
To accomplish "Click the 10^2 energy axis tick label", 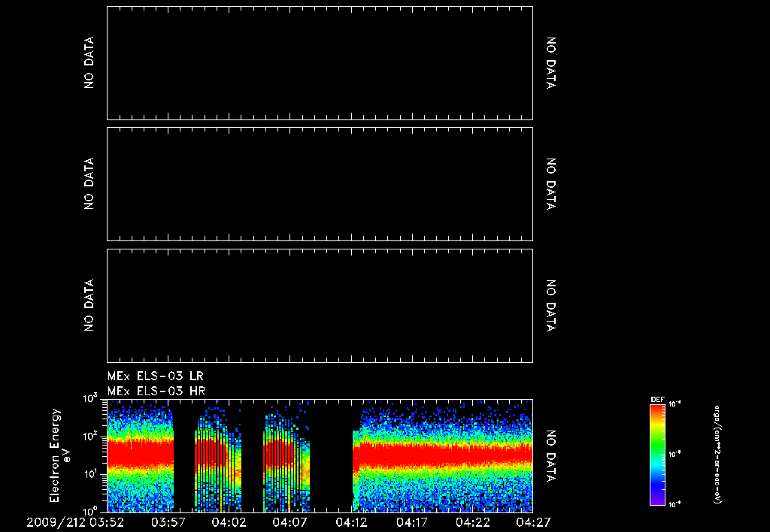I will [x=91, y=437].
